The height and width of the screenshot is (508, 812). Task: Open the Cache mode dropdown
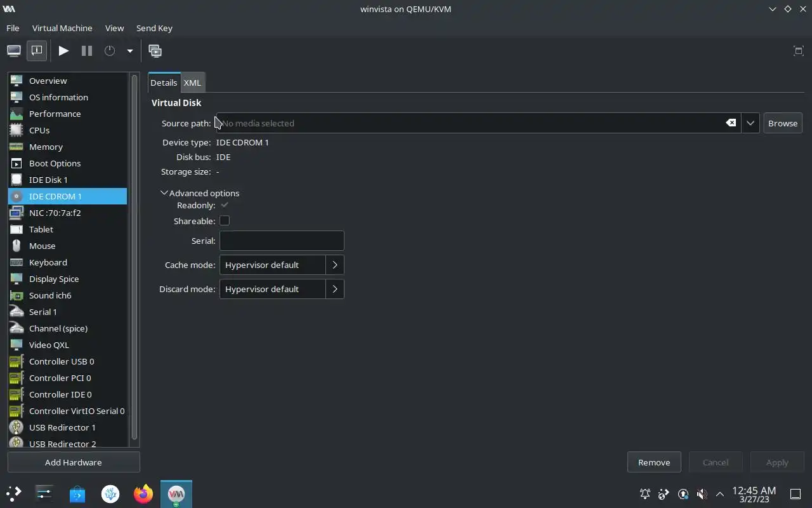tap(282, 265)
